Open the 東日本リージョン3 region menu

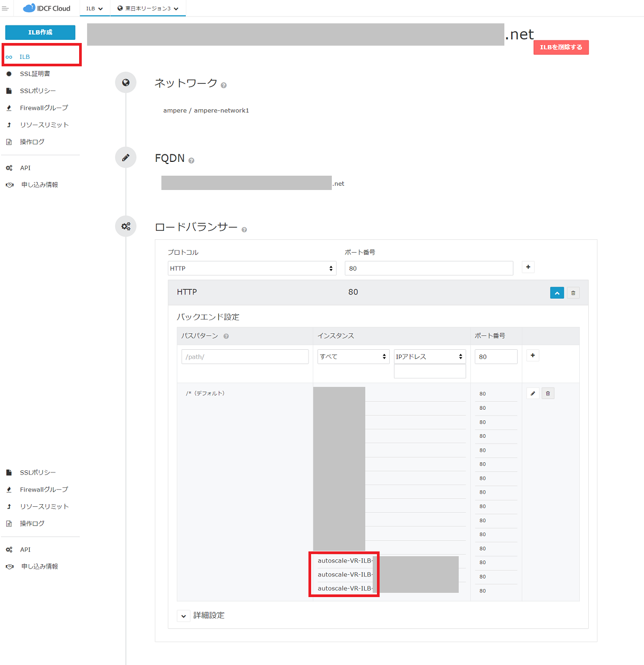click(148, 8)
